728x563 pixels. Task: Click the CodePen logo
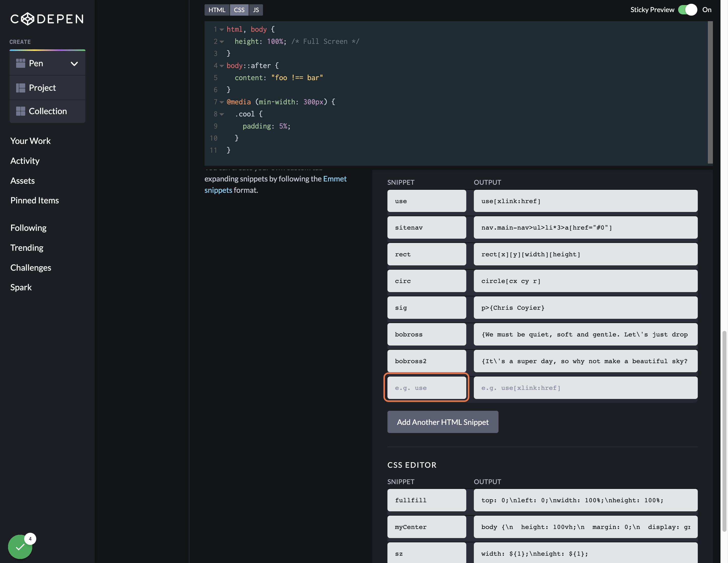click(x=47, y=19)
